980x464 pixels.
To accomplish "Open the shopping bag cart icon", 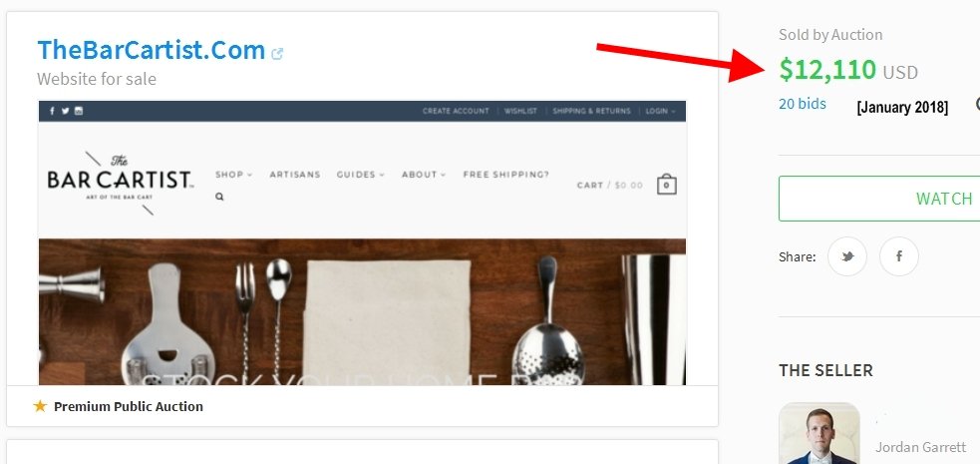I will (x=666, y=185).
